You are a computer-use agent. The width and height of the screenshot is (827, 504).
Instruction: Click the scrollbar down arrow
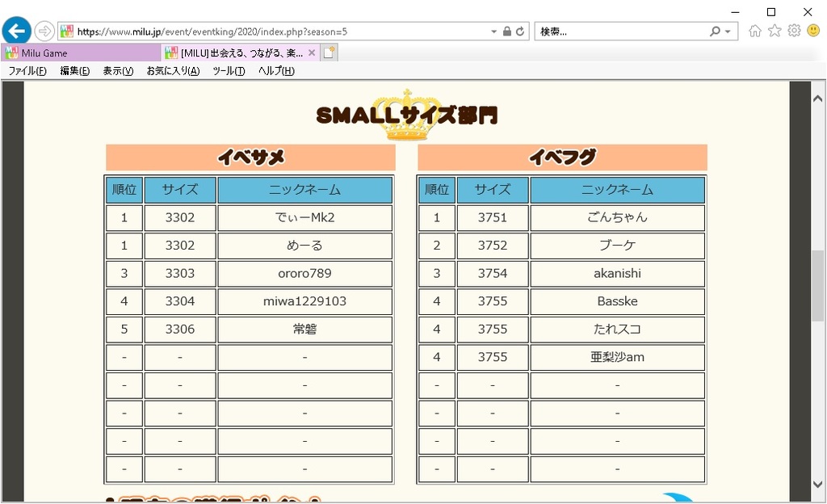pos(818,485)
